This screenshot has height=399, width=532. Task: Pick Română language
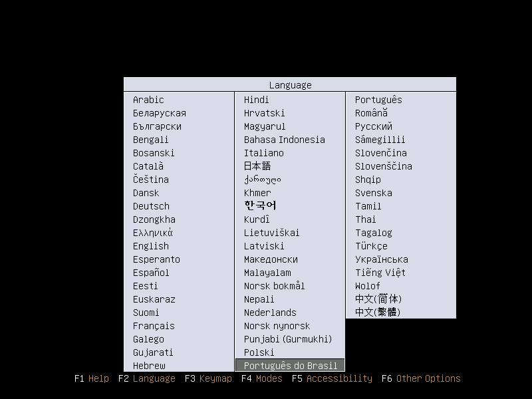tap(371, 113)
